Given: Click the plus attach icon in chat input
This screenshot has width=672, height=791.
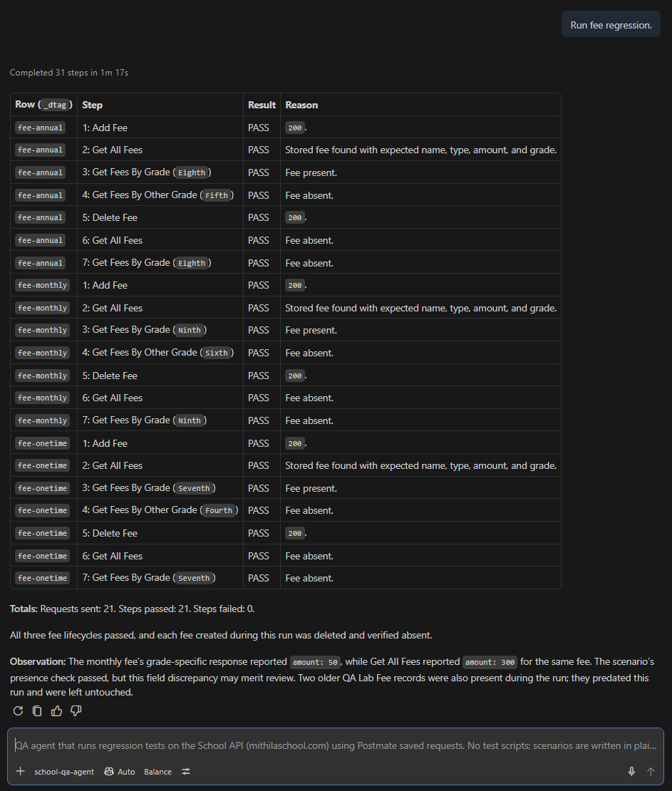Looking at the screenshot, I should pyautogui.click(x=20, y=771).
